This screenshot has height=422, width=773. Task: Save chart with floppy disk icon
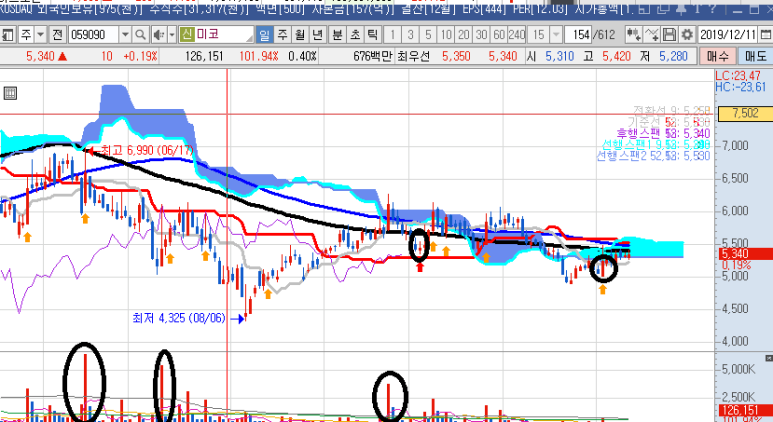tap(669, 35)
